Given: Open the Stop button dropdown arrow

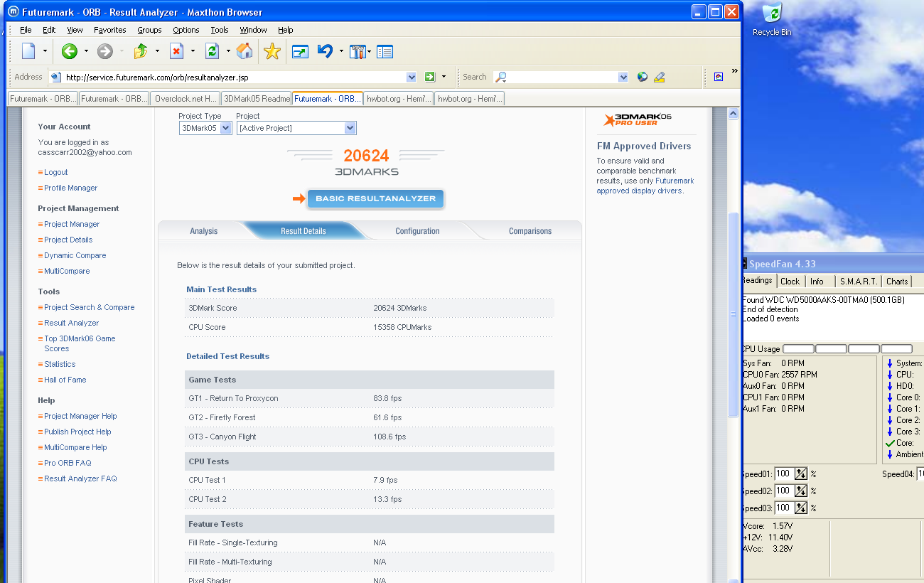Looking at the screenshot, I should [193, 51].
